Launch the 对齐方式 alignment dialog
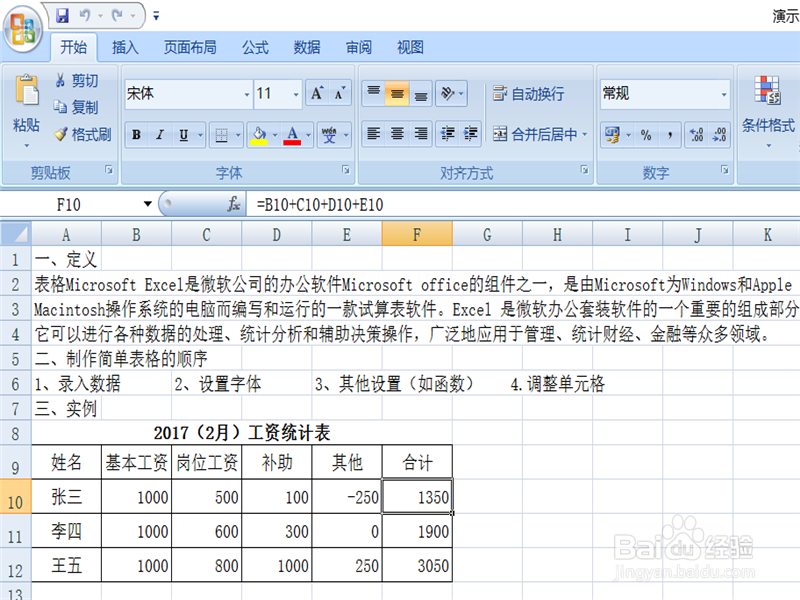 585,169
